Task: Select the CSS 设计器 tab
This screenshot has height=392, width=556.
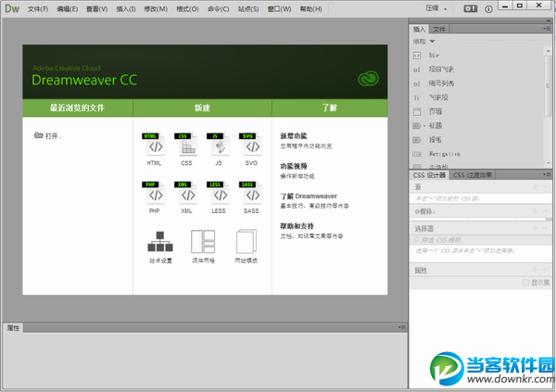Action: (x=429, y=175)
